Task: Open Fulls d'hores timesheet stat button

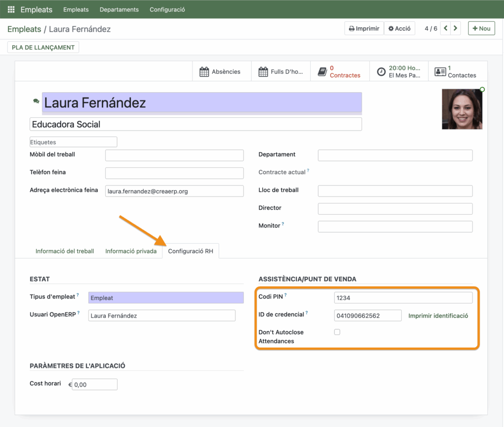Action: point(280,71)
